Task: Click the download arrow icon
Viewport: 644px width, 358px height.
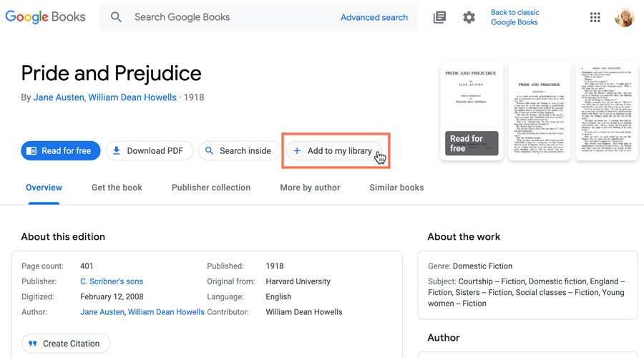Action: [x=117, y=150]
